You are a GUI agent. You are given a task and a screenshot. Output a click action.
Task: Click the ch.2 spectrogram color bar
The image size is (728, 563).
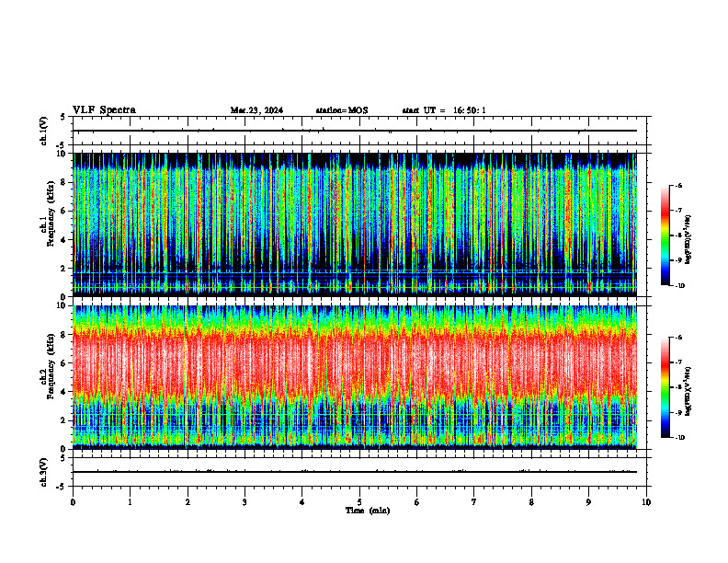[665, 387]
